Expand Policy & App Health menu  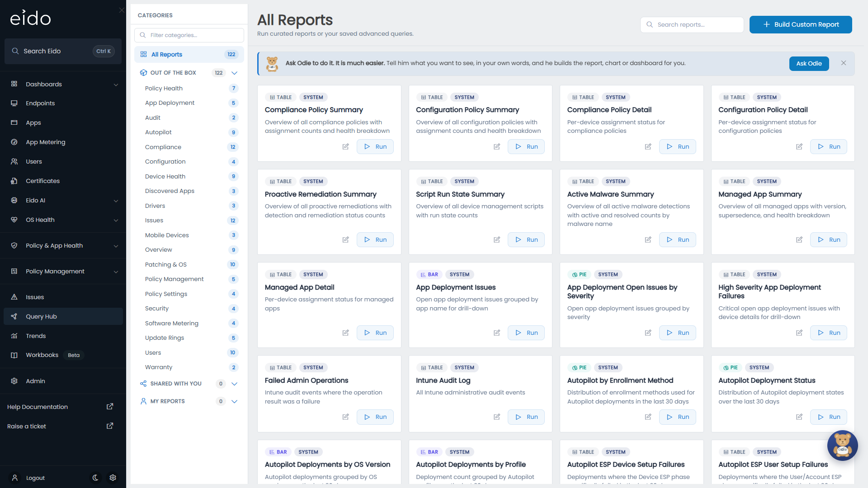[63, 245]
